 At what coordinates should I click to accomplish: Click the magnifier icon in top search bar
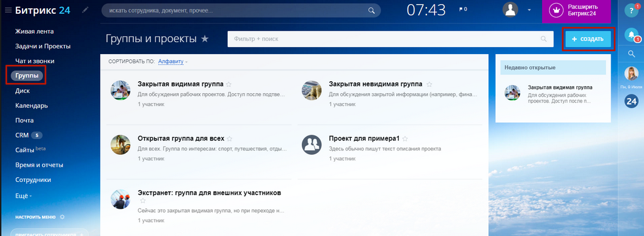371,11
